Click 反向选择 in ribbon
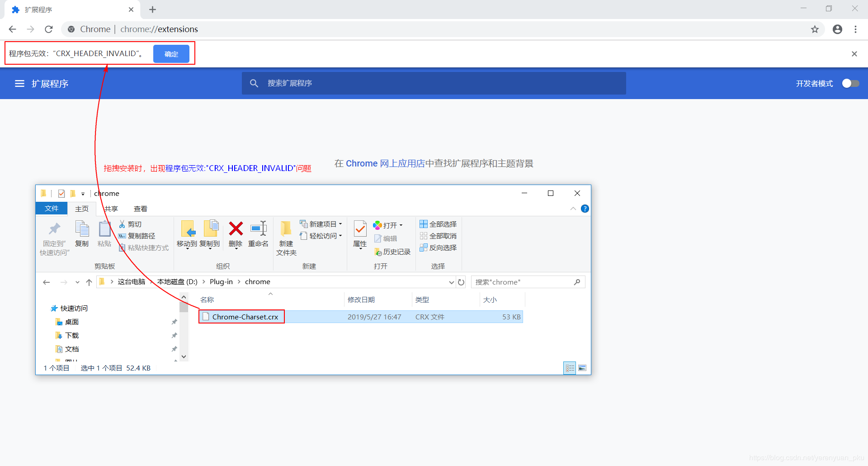This screenshot has height=466, width=868. click(438, 247)
